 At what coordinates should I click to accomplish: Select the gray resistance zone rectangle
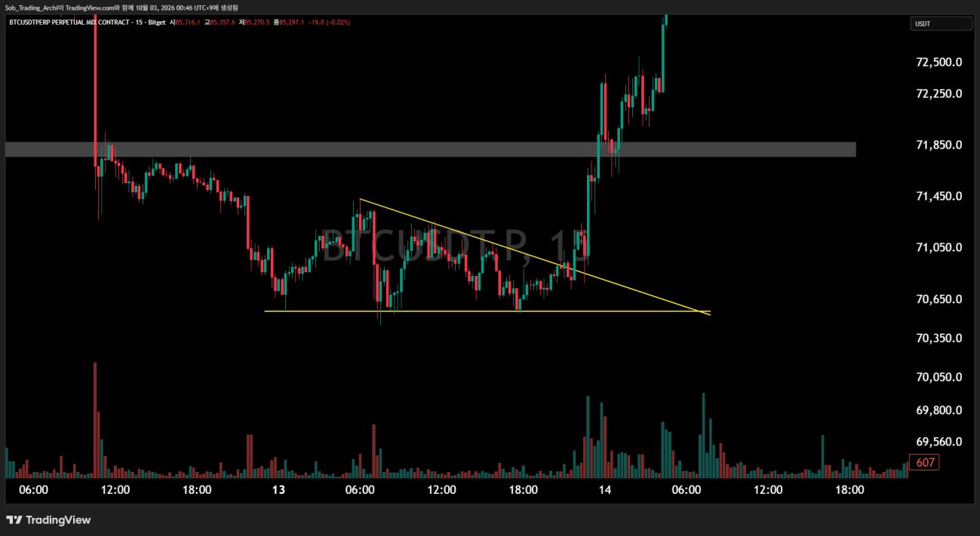pos(431,149)
